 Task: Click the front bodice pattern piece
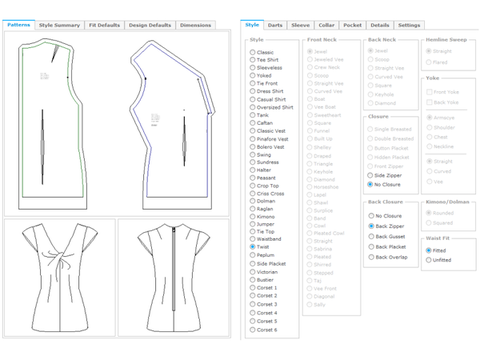pyautogui.click(x=52, y=124)
